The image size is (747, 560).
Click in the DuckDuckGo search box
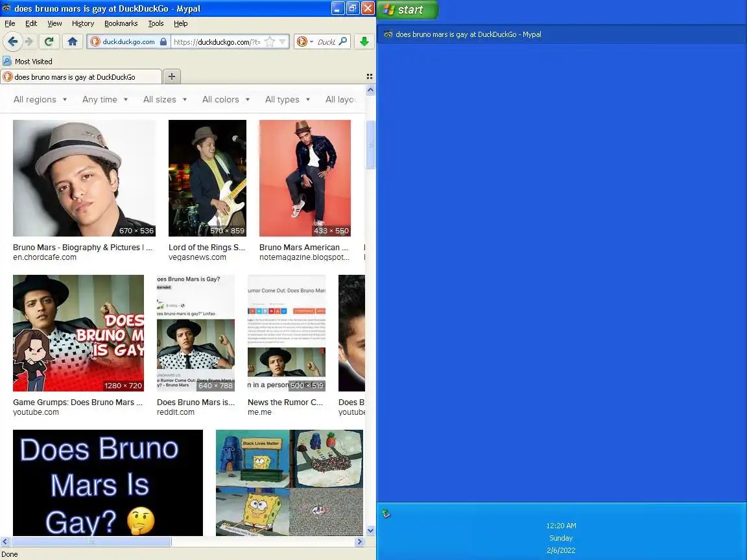click(326, 42)
